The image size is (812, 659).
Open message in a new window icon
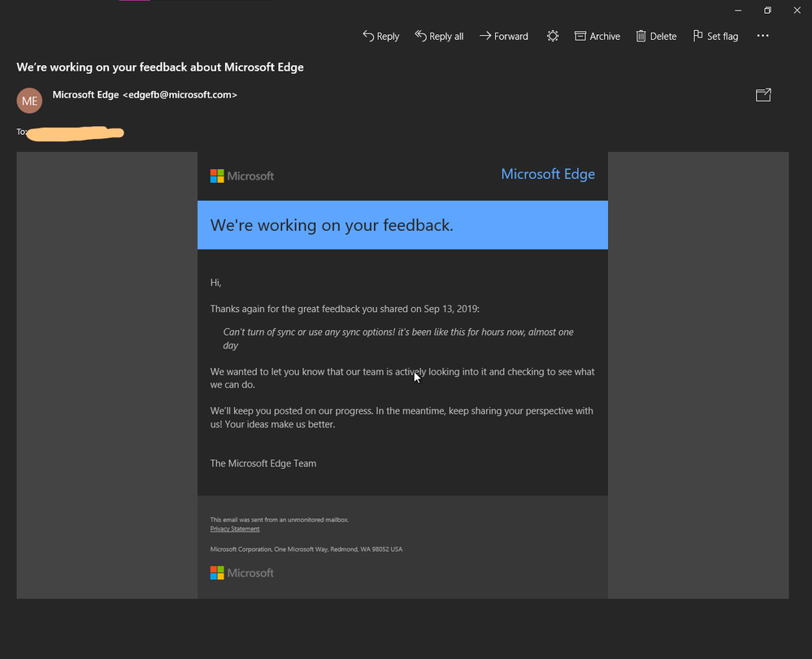coord(763,94)
